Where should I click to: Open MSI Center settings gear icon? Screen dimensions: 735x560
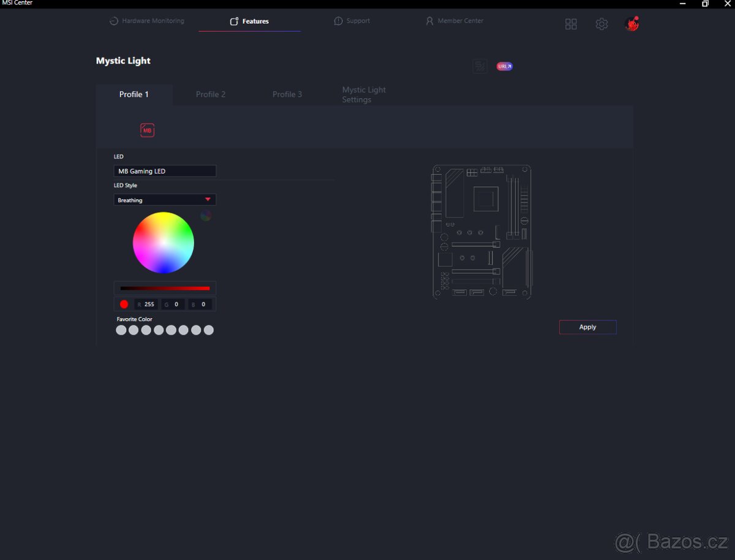pos(601,24)
